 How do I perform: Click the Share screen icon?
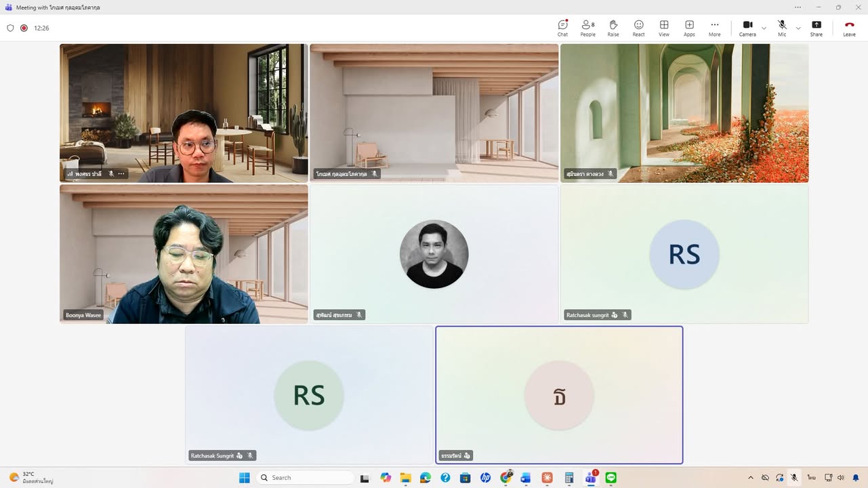pyautogui.click(x=817, y=28)
